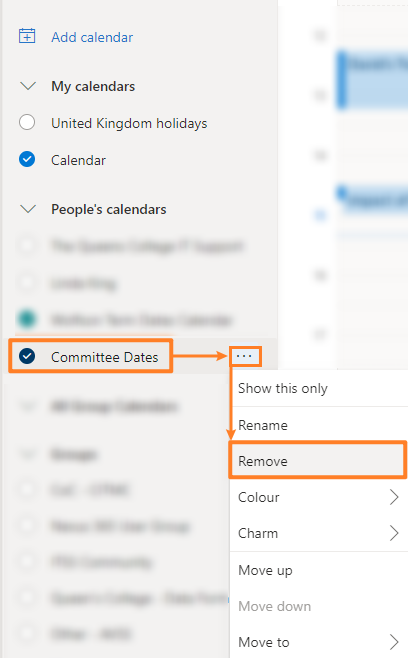The height and width of the screenshot is (658, 408).
Task: Open the Colour submenu
Action: point(319,497)
